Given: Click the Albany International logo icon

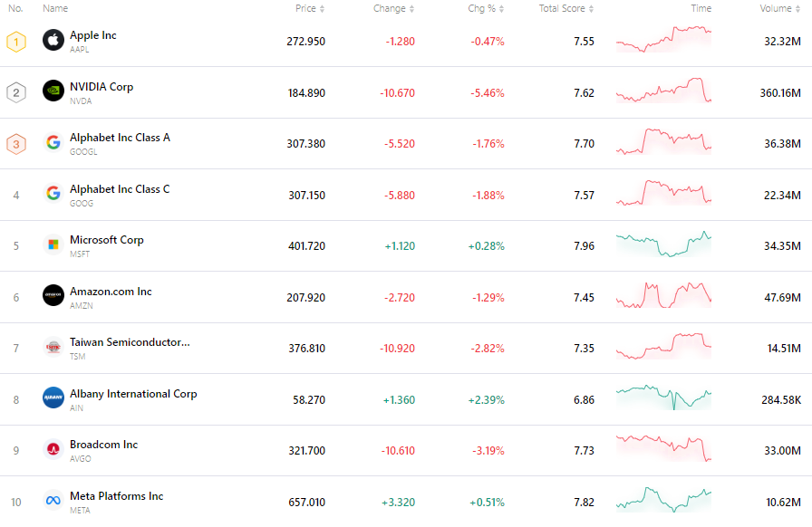Looking at the screenshot, I should pos(52,398).
